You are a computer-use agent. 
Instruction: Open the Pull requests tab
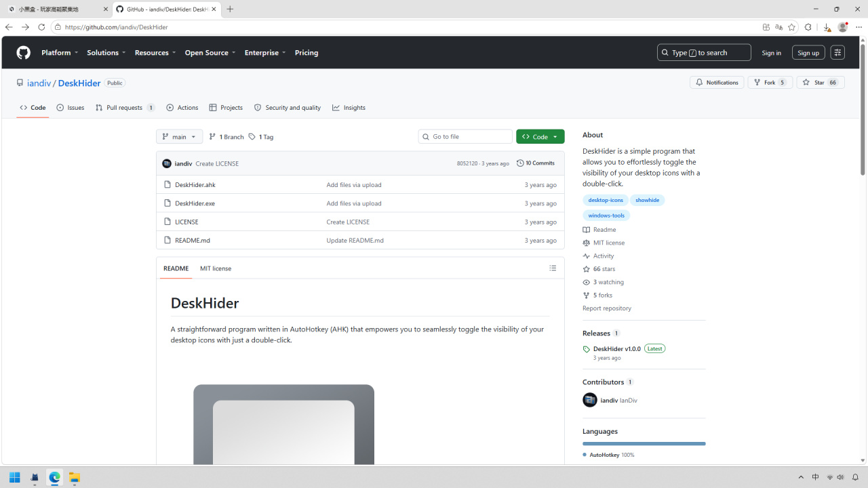[x=125, y=108]
